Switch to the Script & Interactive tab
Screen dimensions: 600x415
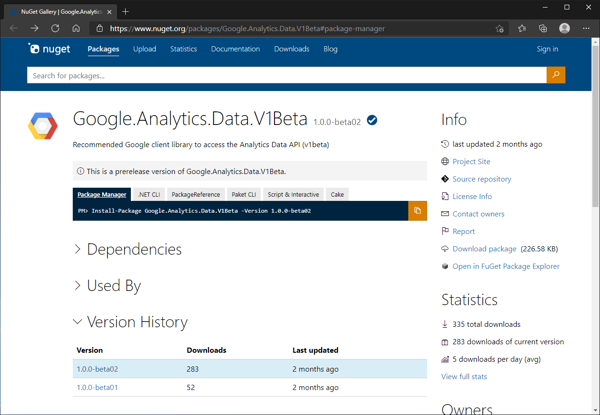[293, 194]
